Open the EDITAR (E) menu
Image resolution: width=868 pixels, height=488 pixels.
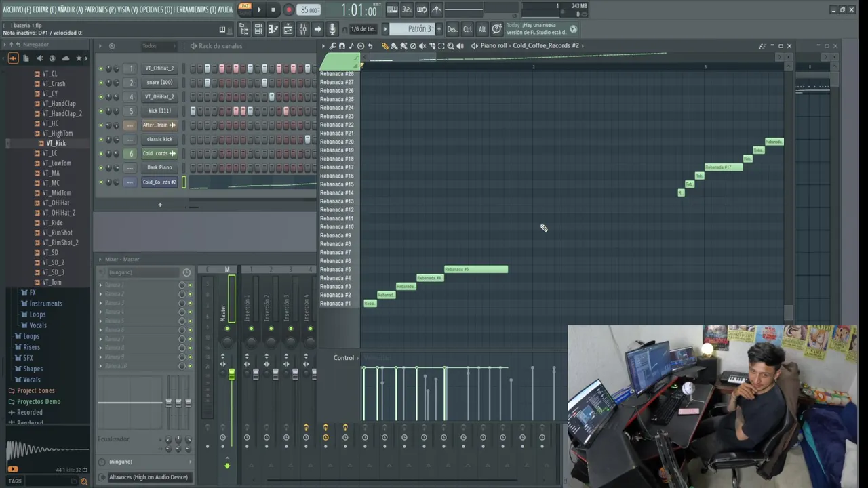click(45, 9)
